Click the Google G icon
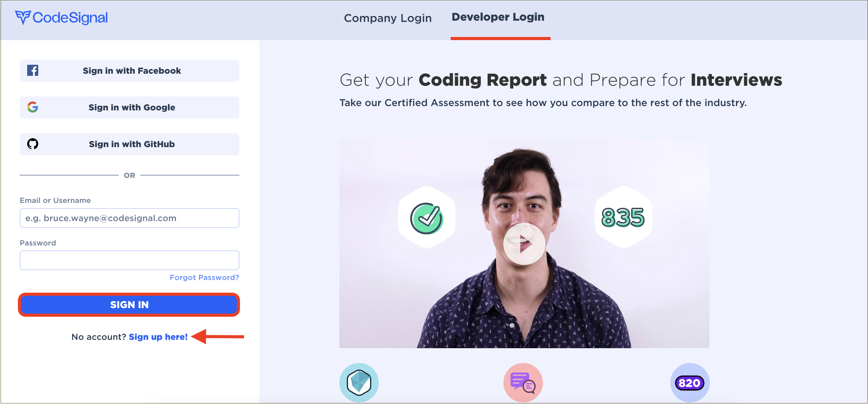The height and width of the screenshot is (404, 868). pos(33,107)
